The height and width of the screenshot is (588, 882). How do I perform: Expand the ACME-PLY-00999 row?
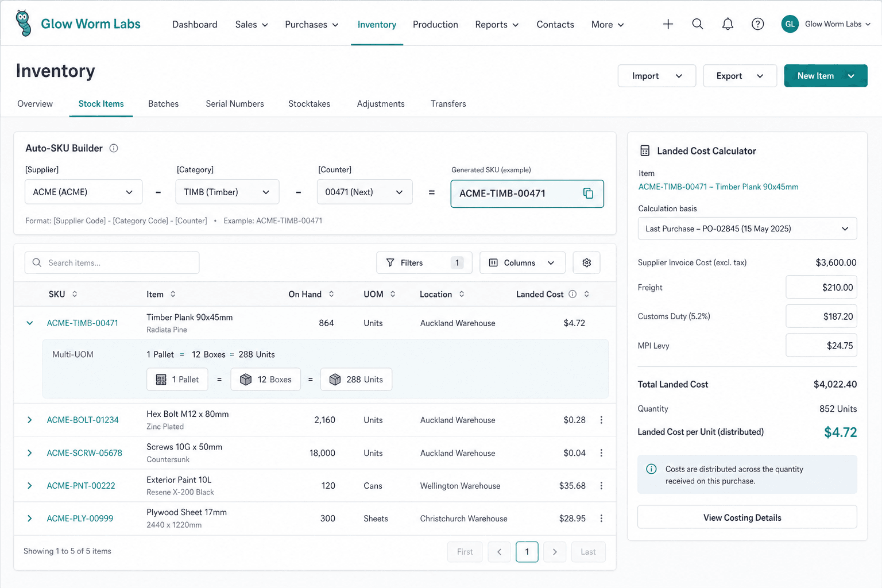click(x=29, y=519)
